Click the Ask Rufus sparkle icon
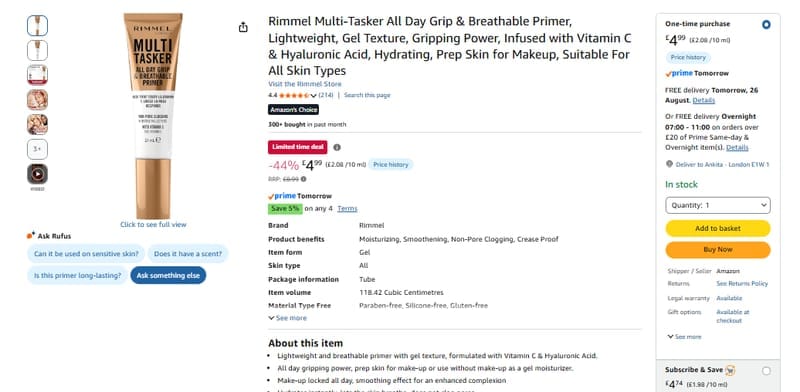 [31, 235]
